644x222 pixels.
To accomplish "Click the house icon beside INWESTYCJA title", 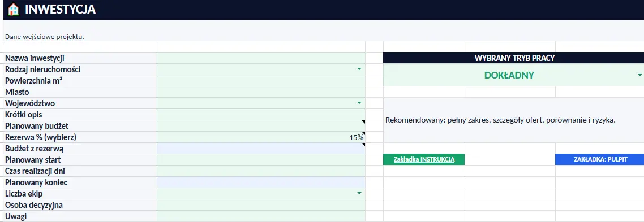I will coord(14,10).
